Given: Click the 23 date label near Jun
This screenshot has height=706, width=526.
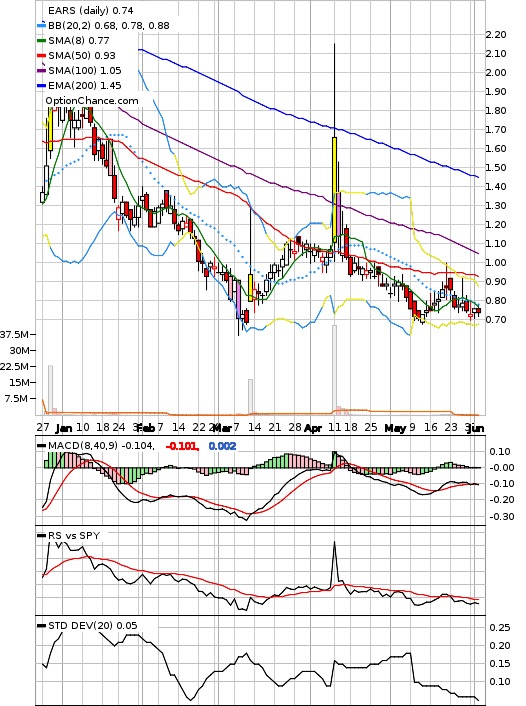Looking at the screenshot, I should (451, 427).
